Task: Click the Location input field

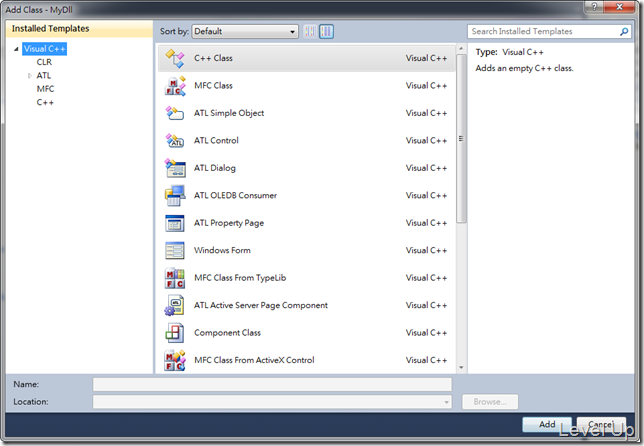Action: click(x=272, y=402)
